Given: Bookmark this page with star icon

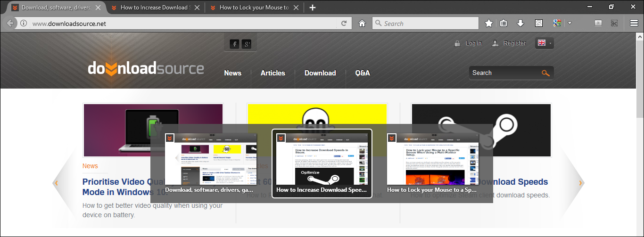Looking at the screenshot, I should pos(489,23).
